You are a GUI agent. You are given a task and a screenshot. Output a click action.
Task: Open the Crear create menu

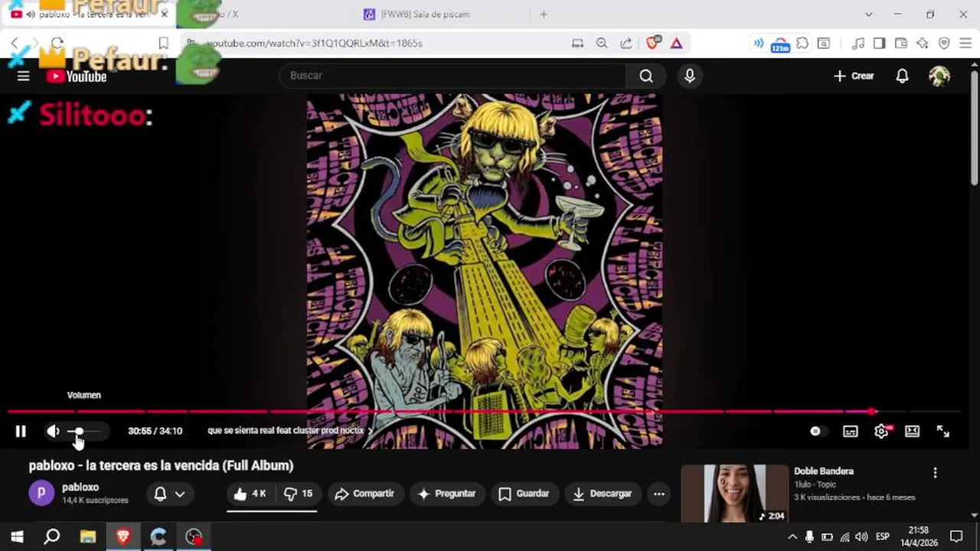(x=854, y=76)
